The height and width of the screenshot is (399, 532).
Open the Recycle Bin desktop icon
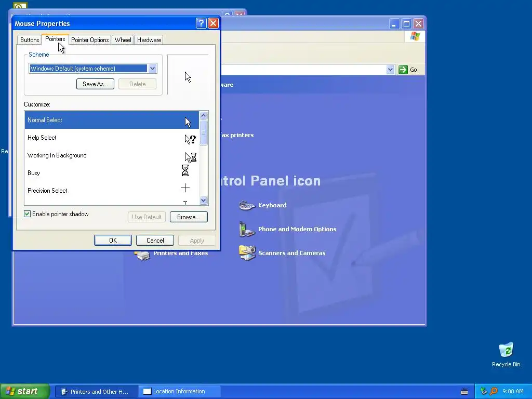coord(506,354)
